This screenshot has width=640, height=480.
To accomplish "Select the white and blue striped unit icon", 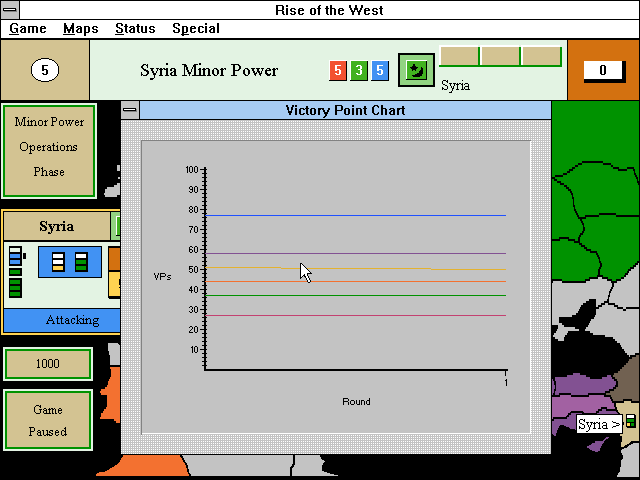I will pos(16,256).
